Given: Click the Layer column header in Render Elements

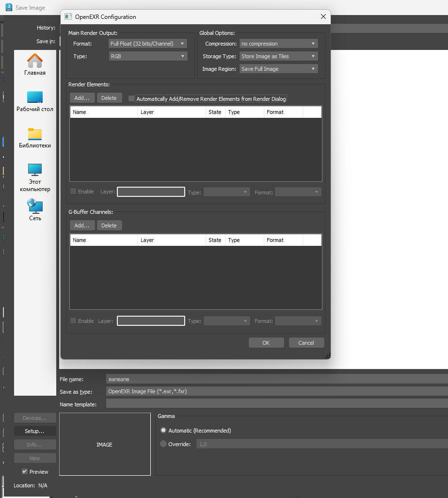Looking at the screenshot, I should click(x=172, y=112).
